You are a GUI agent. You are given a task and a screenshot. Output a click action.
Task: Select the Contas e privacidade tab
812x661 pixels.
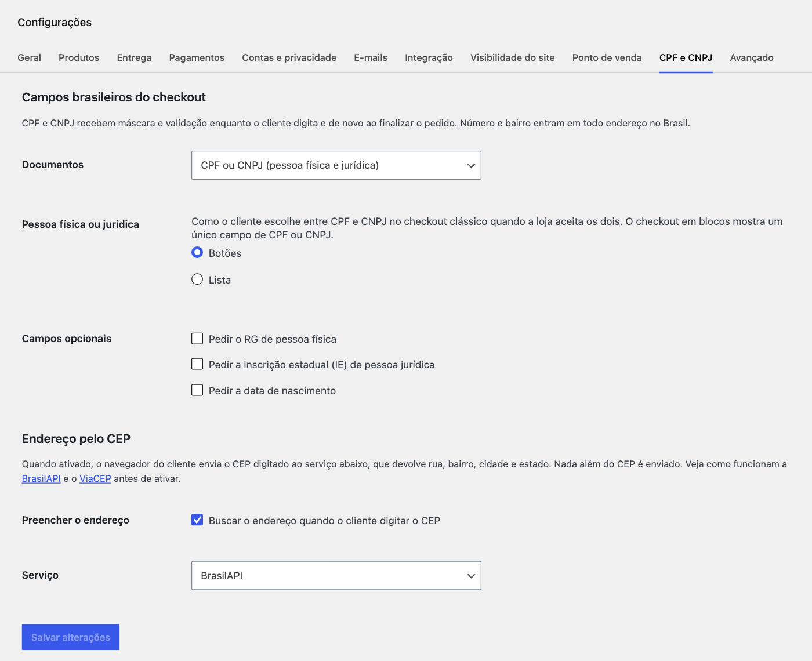[289, 57]
